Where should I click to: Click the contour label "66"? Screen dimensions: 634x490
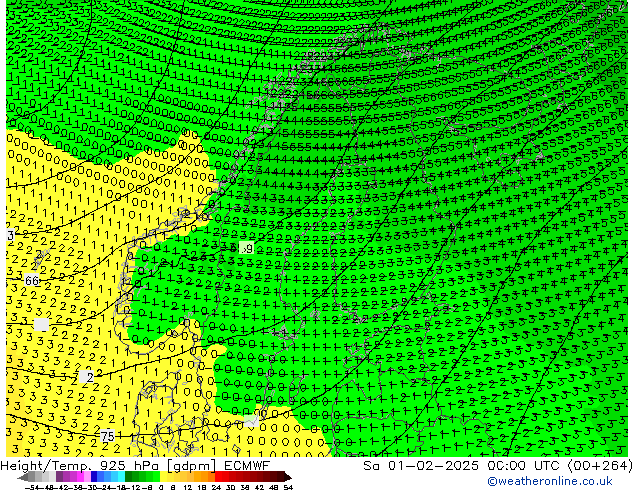32,280
